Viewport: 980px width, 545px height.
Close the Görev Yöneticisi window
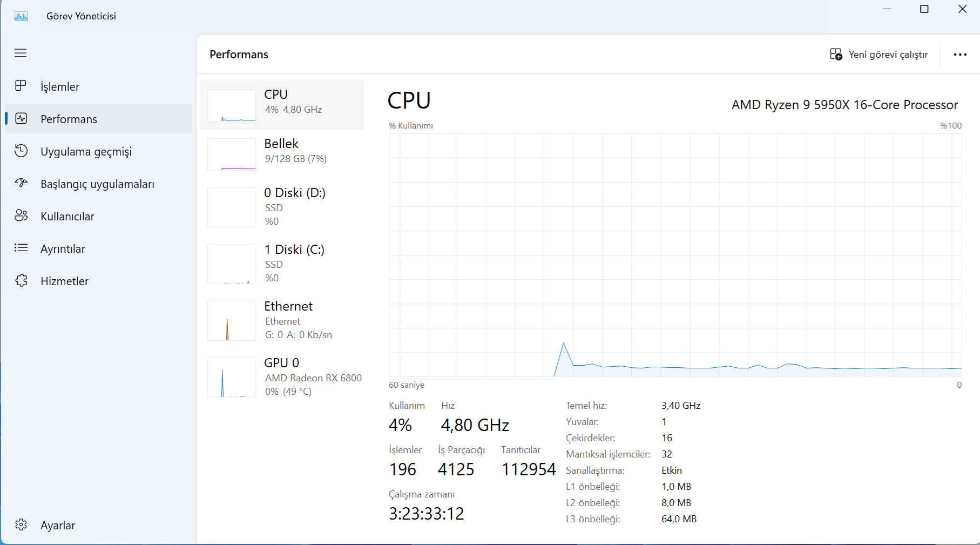(x=962, y=9)
